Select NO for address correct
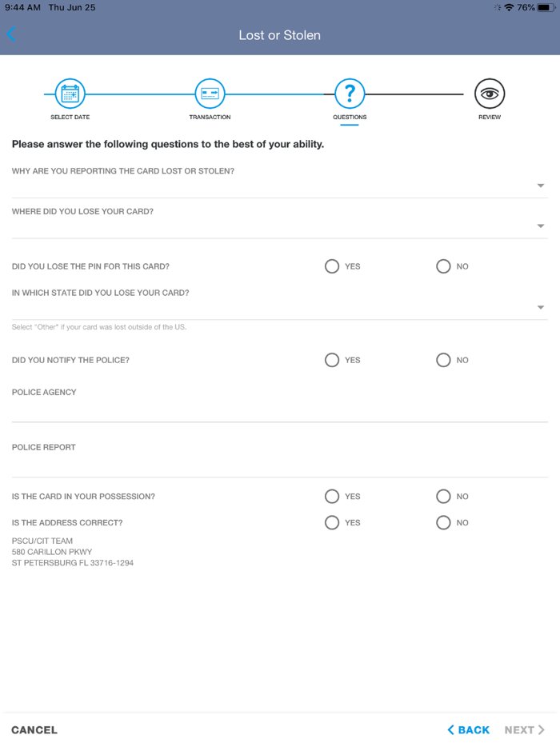Image resolution: width=560 pixels, height=747 pixels. tap(442, 522)
